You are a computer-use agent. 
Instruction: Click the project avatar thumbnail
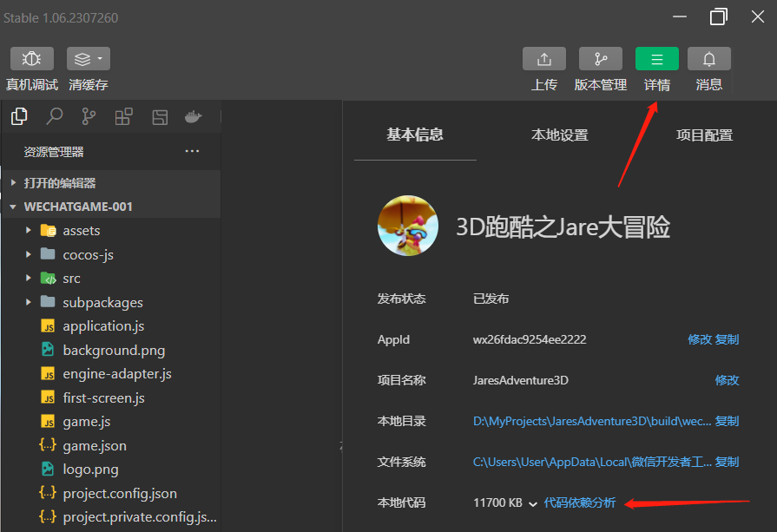(x=408, y=226)
